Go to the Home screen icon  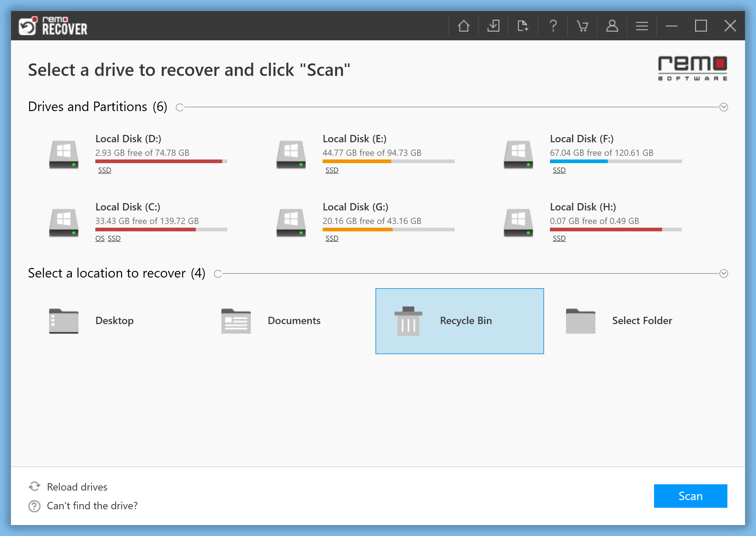pyautogui.click(x=464, y=26)
